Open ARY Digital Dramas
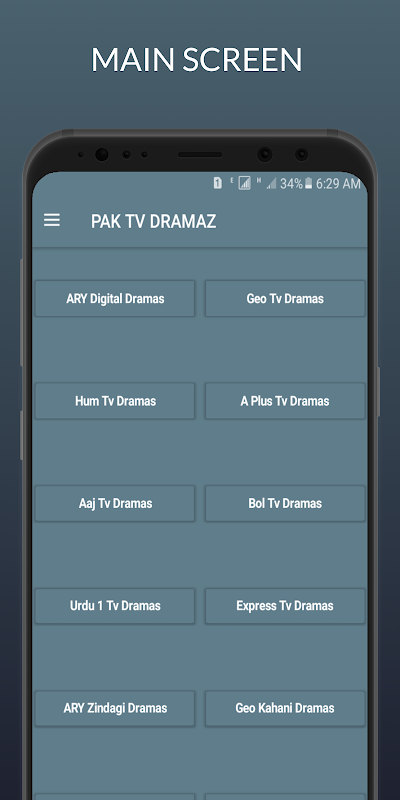Screen dimensions: 400x800 click(x=115, y=298)
